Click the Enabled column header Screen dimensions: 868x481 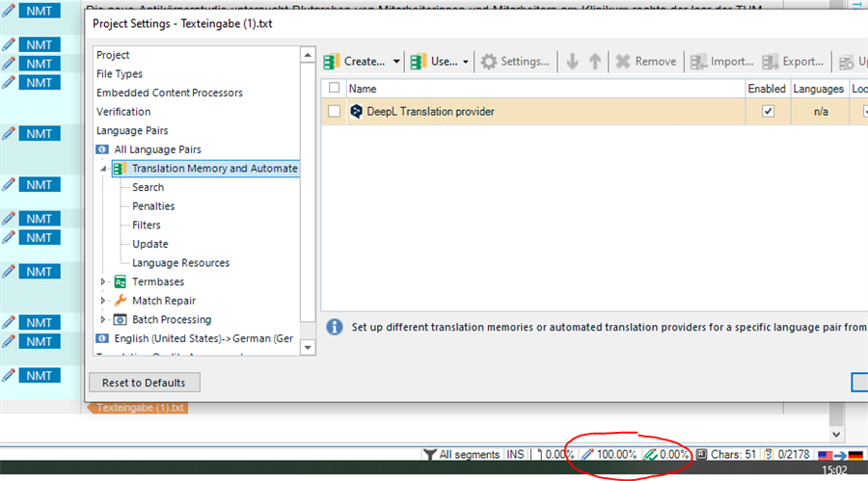(x=767, y=89)
